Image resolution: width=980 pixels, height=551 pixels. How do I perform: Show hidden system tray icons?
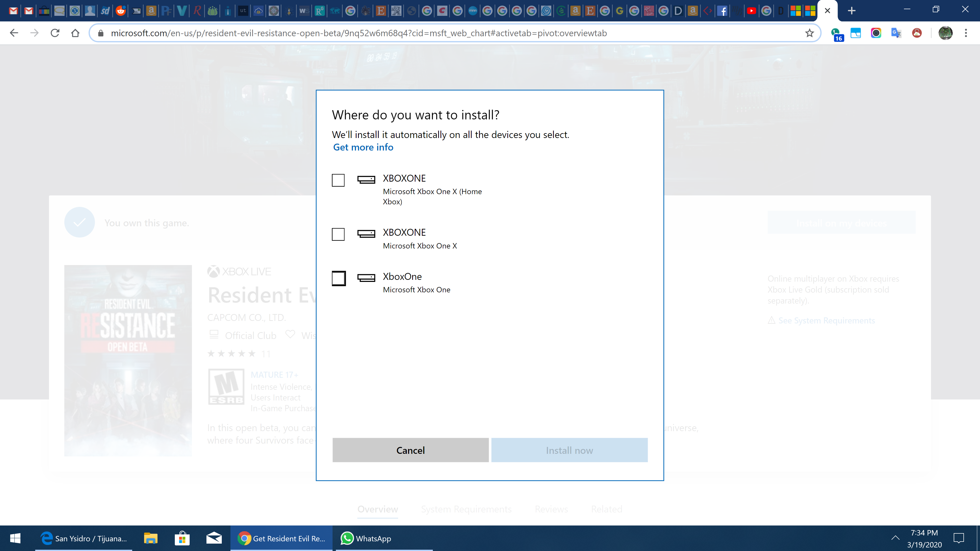click(x=896, y=538)
